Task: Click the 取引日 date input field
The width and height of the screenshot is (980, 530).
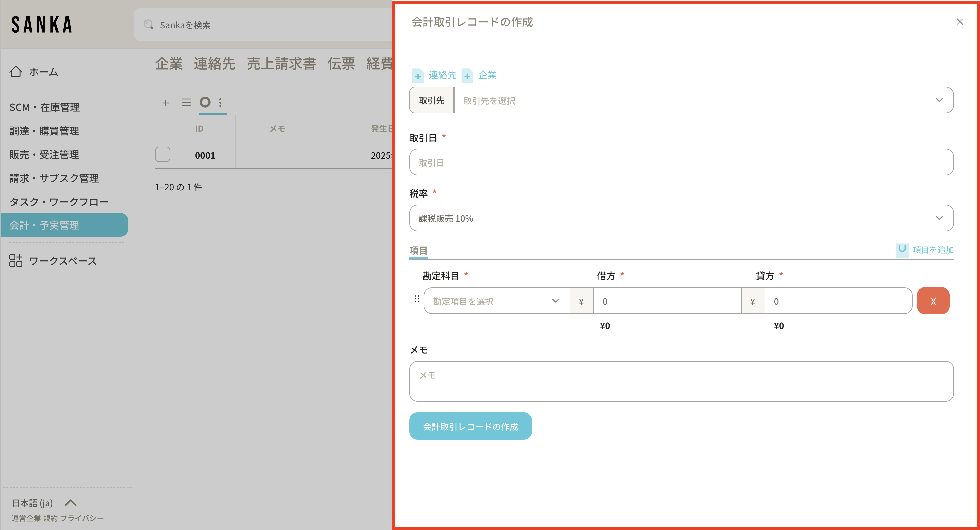Action: click(681, 162)
